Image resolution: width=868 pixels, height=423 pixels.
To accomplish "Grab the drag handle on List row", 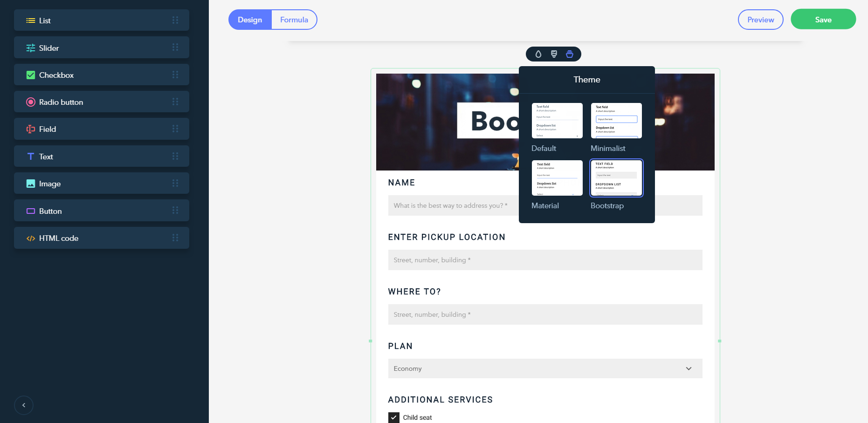I will tap(175, 20).
